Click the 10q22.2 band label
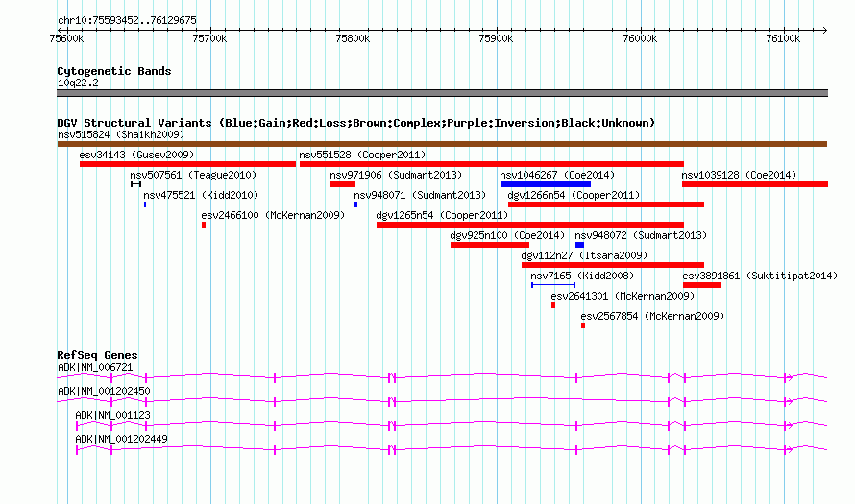This screenshot has height=504, width=855. click(x=78, y=83)
